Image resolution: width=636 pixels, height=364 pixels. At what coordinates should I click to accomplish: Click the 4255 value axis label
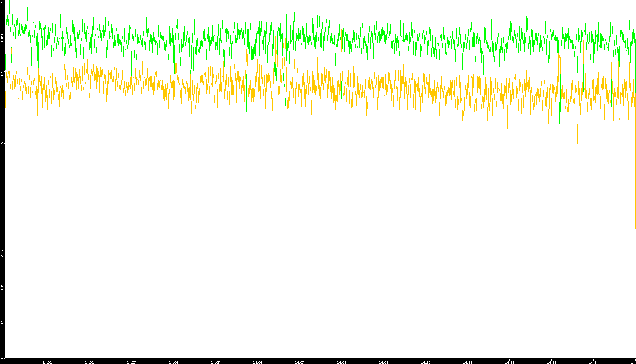2,145
